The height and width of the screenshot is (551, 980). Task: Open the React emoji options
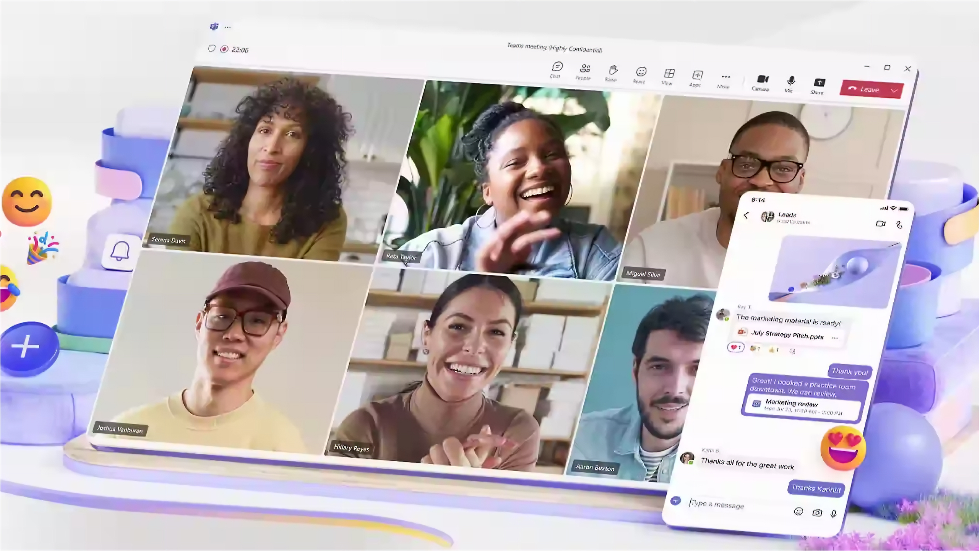(640, 75)
